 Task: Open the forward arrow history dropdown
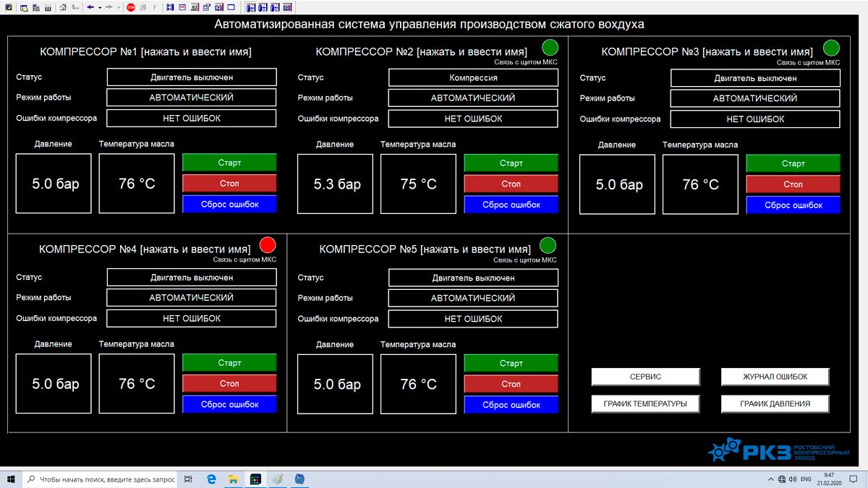click(x=117, y=7)
